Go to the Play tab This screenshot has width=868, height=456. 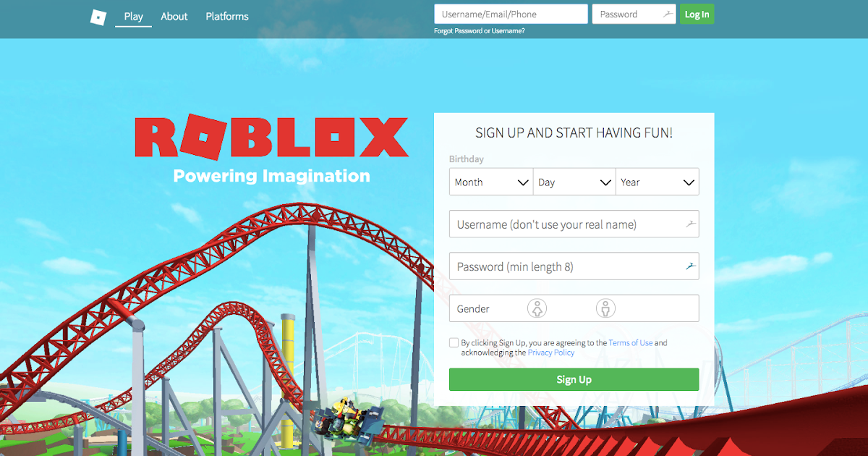[x=133, y=16]
